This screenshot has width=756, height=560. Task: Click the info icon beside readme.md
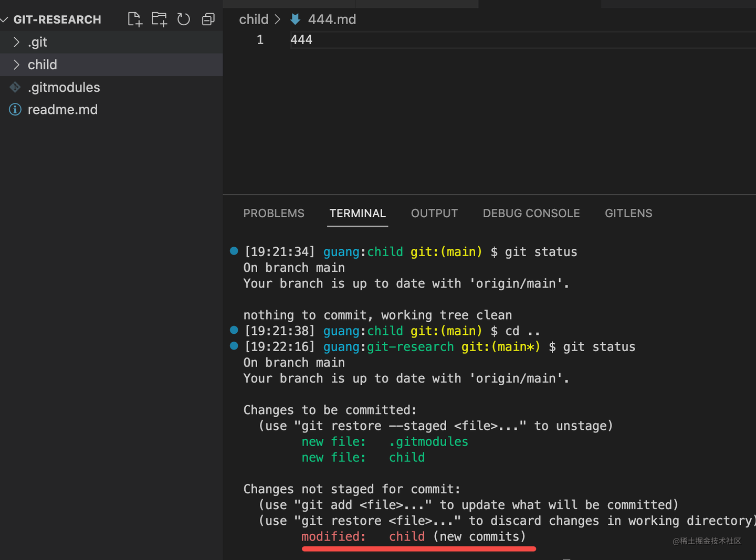[15, 110]
